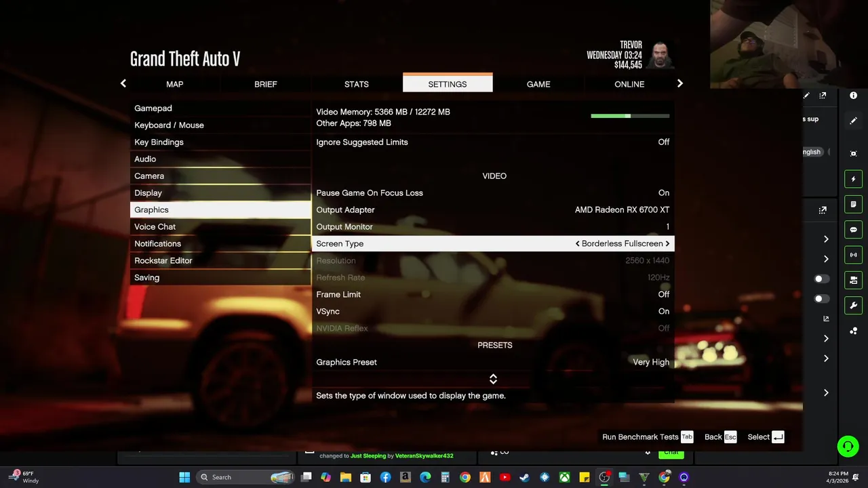Cycle Screen Type to next option
The width and height of the screenshot is (868, 488).
667,244
